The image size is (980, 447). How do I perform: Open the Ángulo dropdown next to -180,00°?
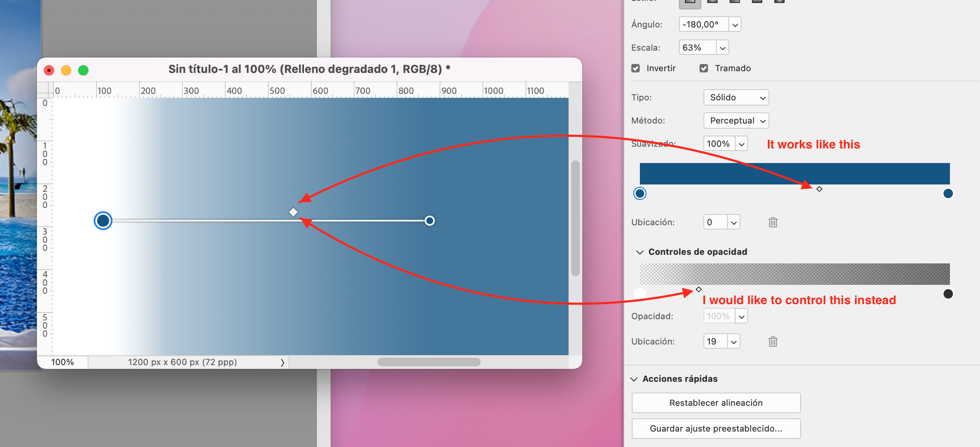[735, 24]
